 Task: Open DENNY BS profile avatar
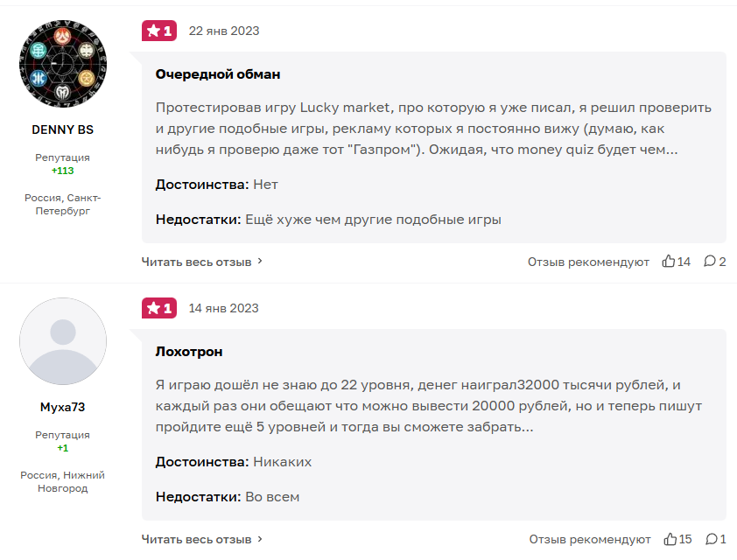[63, 63]
